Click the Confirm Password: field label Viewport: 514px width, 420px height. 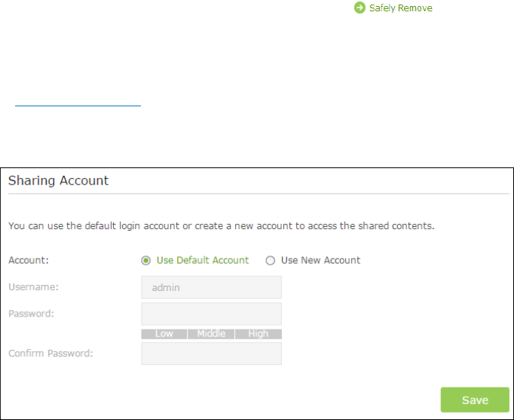(x=50, y=353)
